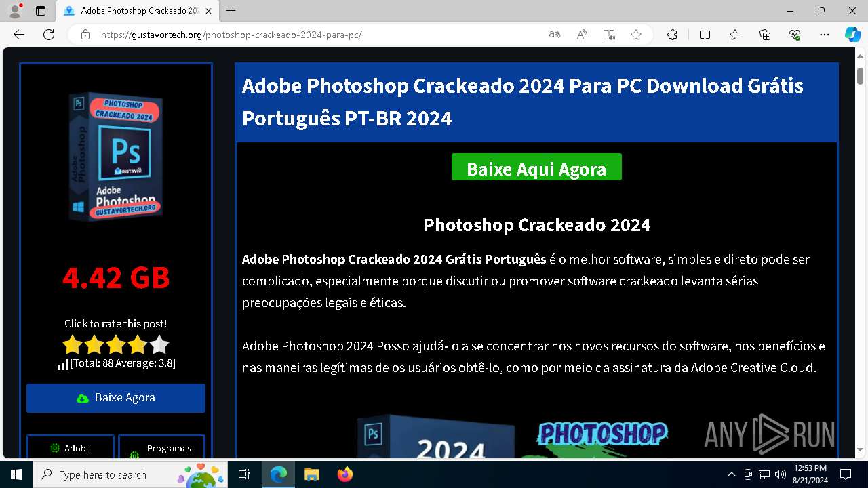Click the translate page icon

(x=555, y=35)
